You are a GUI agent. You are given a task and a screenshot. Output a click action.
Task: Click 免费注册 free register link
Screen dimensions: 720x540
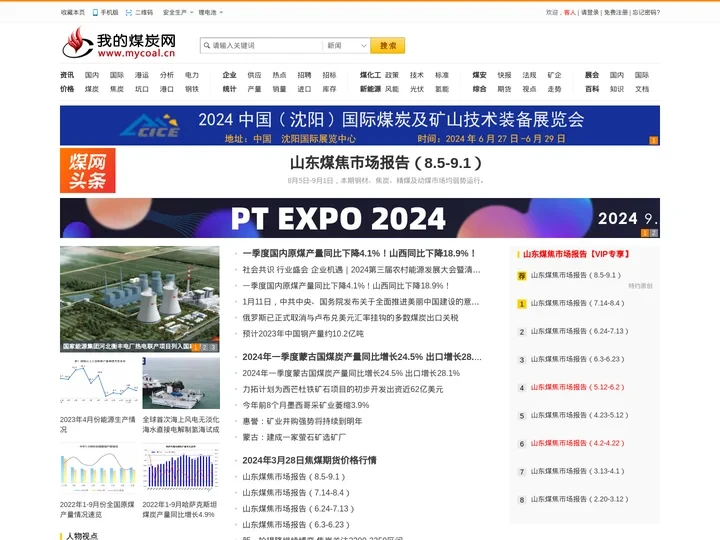point(616,12)
